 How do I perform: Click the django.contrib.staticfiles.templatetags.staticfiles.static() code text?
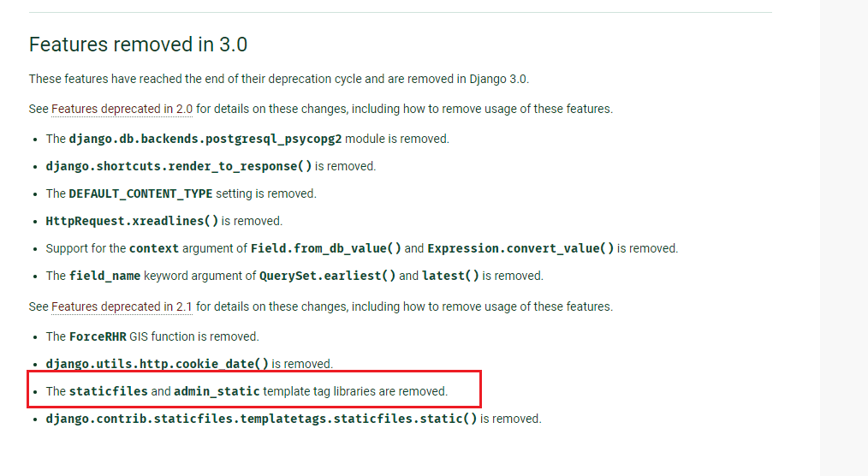click(x=261, y=419)
